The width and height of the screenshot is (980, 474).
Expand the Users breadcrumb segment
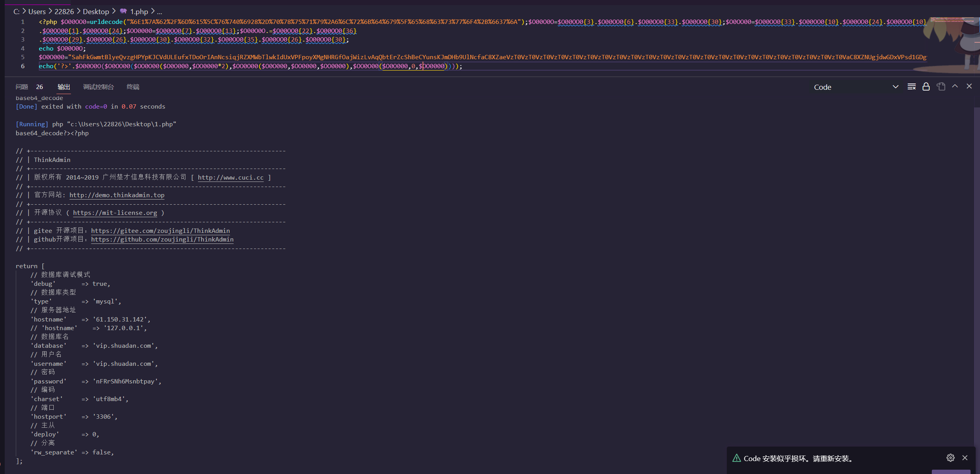[37, 12]
